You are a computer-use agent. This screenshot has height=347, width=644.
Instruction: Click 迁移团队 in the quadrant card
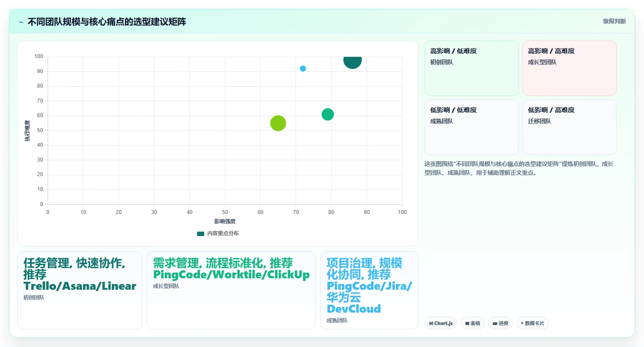click(540, 121)
